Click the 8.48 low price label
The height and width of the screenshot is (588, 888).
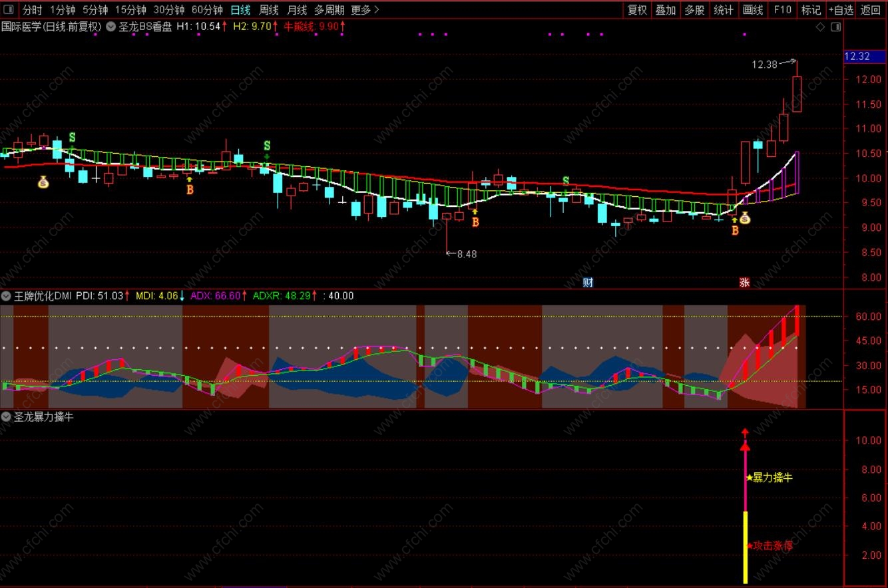[x=467, y=253]
